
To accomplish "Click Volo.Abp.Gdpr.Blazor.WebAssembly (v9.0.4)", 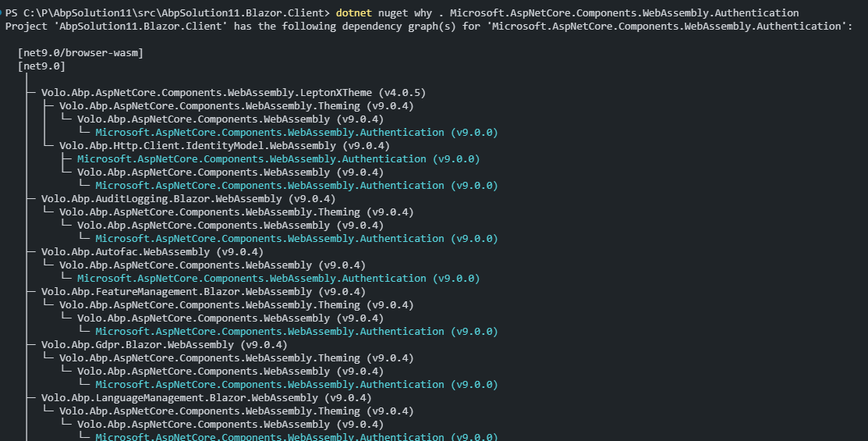I will coord(165,344).
